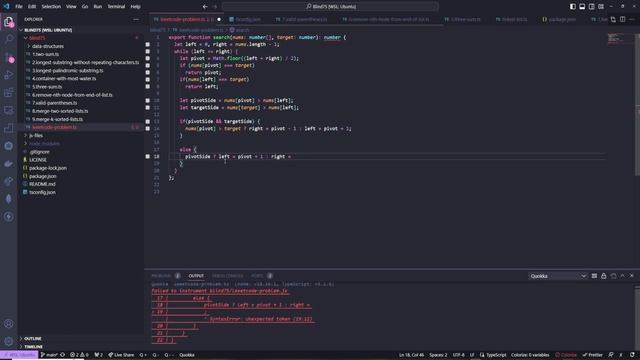Click the Go Back arrow in title bar

pyautogui.click(x=205, y=7)
